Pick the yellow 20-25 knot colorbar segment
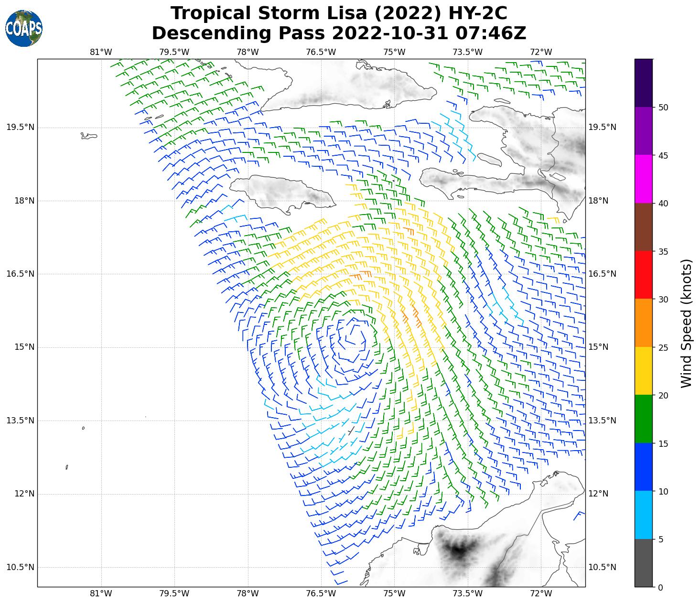 (643, 371)
